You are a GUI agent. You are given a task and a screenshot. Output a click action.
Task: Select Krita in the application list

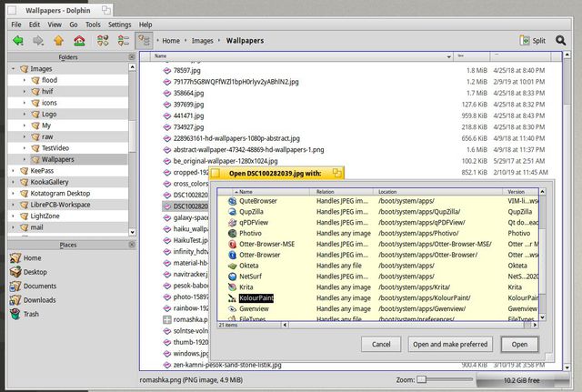(x=246, y=286)
